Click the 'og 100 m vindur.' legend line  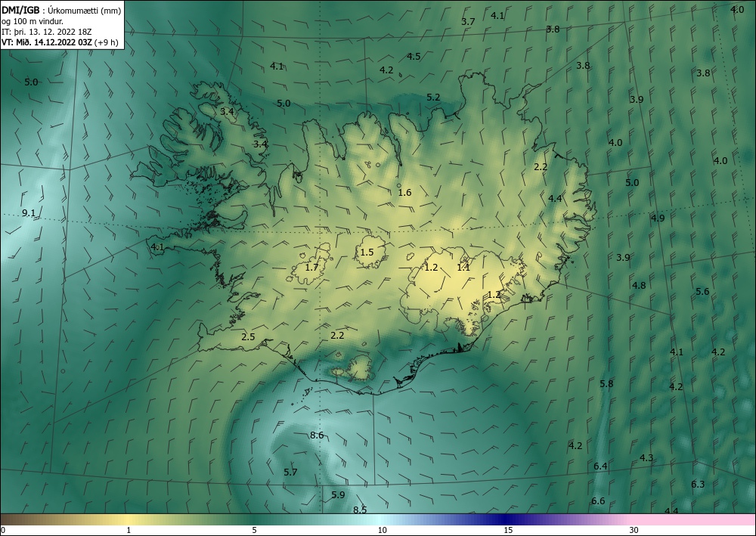33,21
